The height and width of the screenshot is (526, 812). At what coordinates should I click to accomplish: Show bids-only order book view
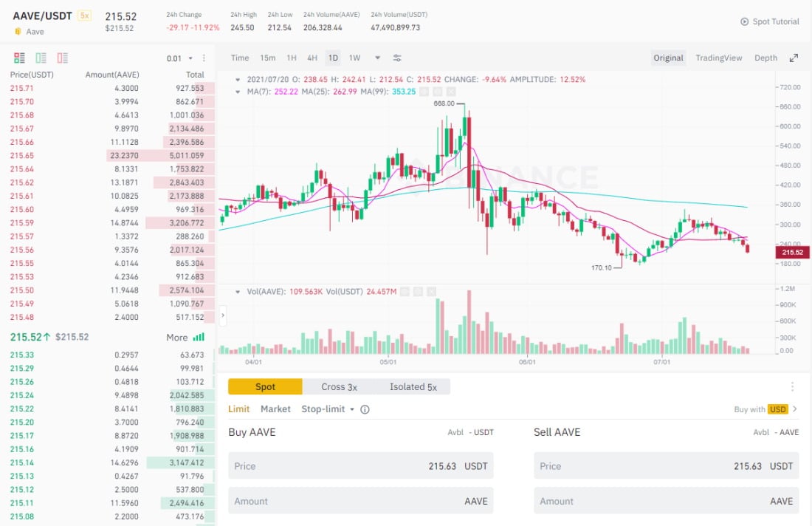click(x=41, y=58)
